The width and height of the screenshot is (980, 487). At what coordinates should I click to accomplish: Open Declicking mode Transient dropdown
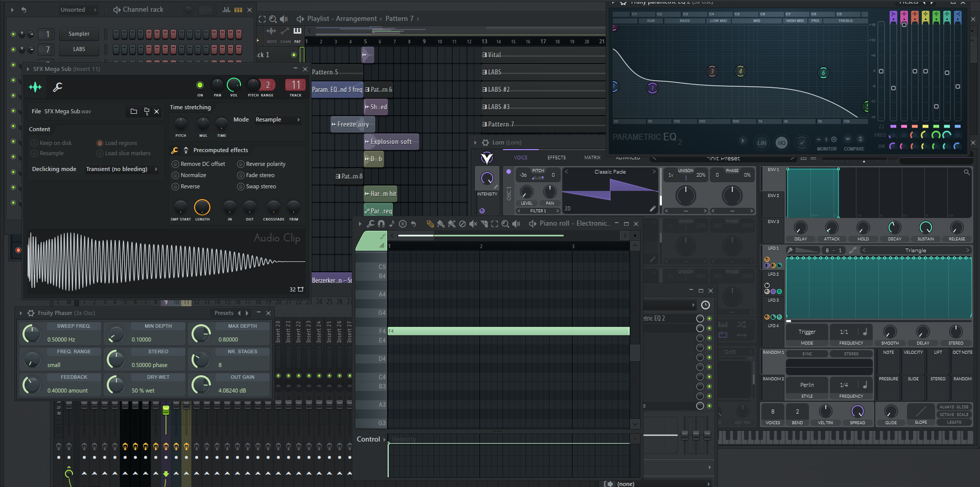[122, 169]
